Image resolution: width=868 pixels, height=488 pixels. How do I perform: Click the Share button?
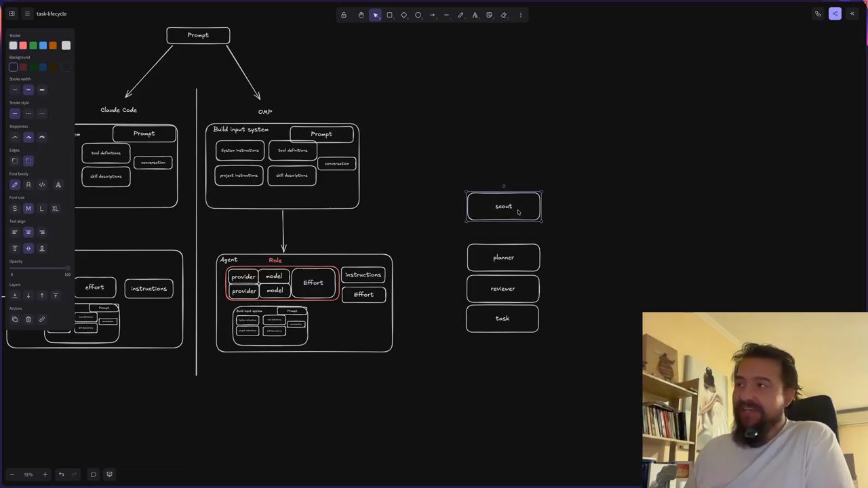(835, 14)
